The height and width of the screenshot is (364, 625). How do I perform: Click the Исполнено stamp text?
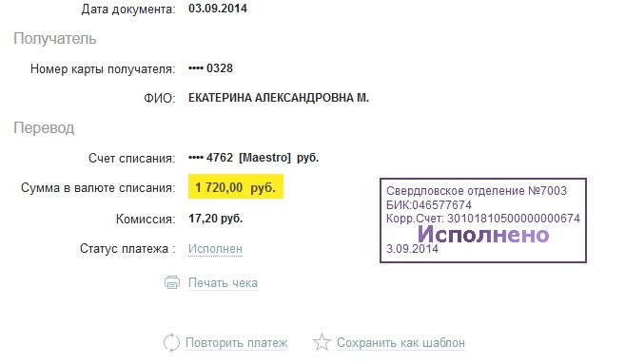(x=483, y=234)
